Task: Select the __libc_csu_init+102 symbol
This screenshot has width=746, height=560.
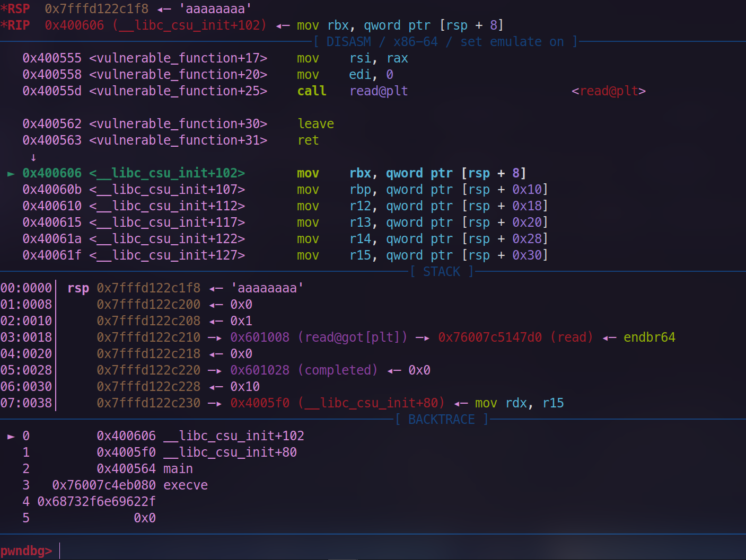Action: [x=166, y=173]
